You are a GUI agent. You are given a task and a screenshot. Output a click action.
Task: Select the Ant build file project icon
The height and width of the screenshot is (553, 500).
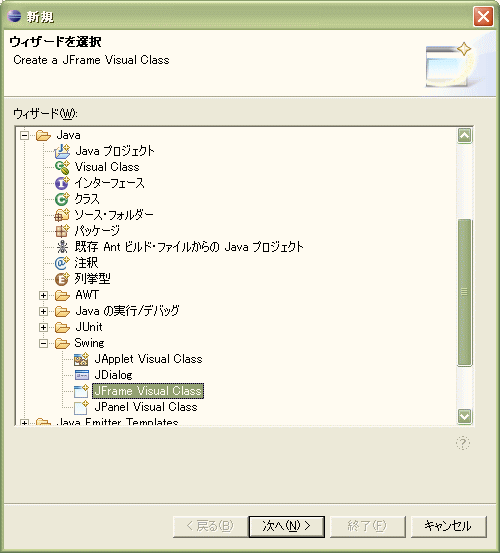pyautogui.click(x=62, y=247)
